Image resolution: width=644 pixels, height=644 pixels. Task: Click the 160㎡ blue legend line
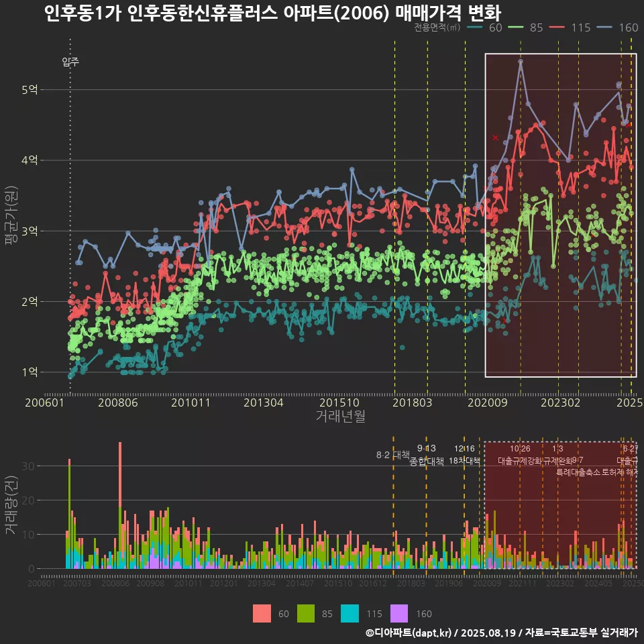604,28
